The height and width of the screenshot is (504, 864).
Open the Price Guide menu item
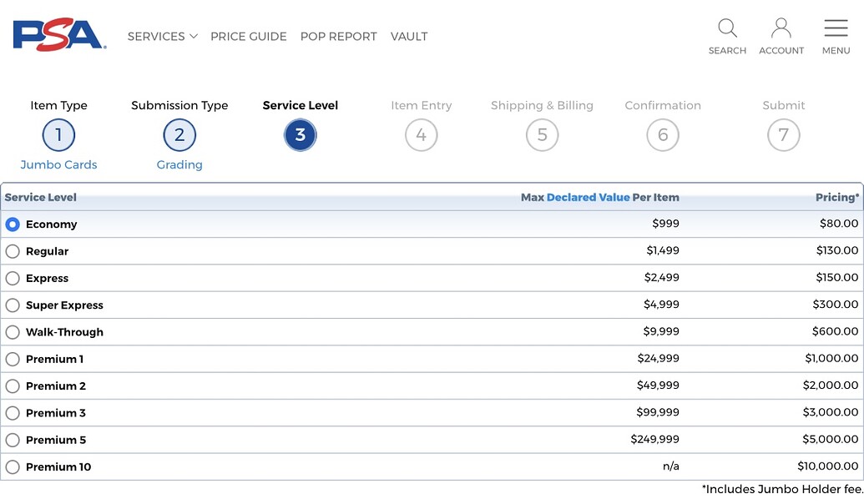coord(248,37)
